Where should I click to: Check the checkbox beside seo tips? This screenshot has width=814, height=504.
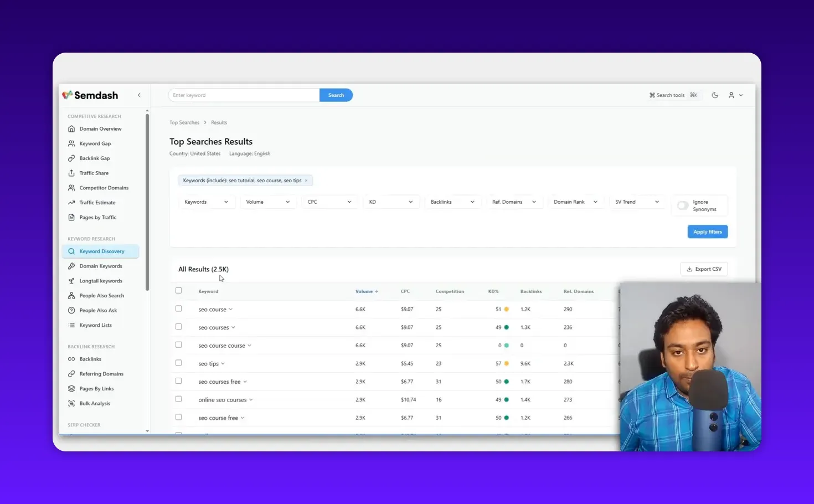(178, 363)
